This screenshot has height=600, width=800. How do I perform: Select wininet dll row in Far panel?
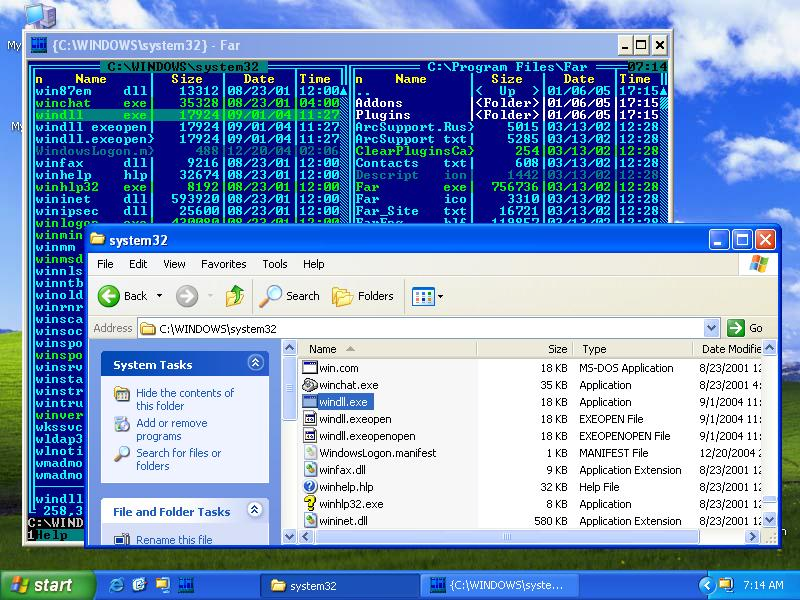coord(187,199)
